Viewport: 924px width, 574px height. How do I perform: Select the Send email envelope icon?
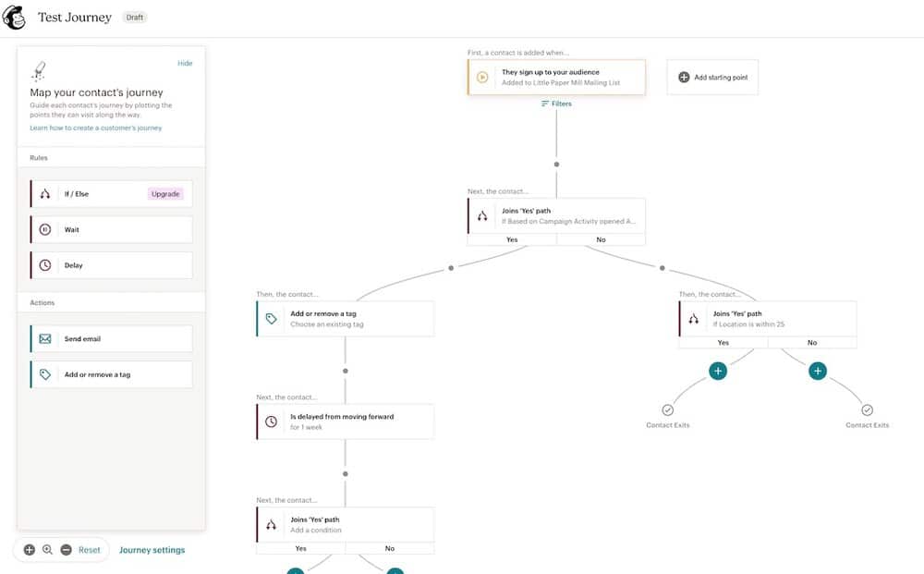(x=44, y=339)
